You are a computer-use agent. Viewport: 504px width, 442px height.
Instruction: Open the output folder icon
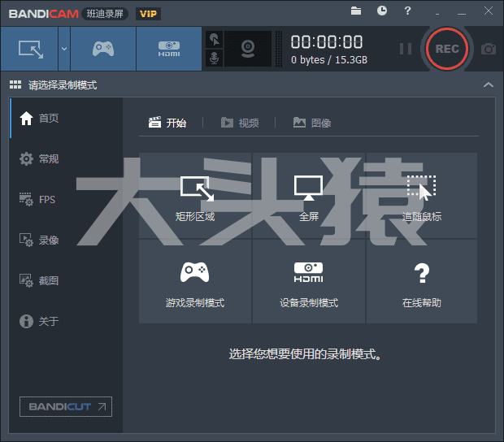pos(356,11)
